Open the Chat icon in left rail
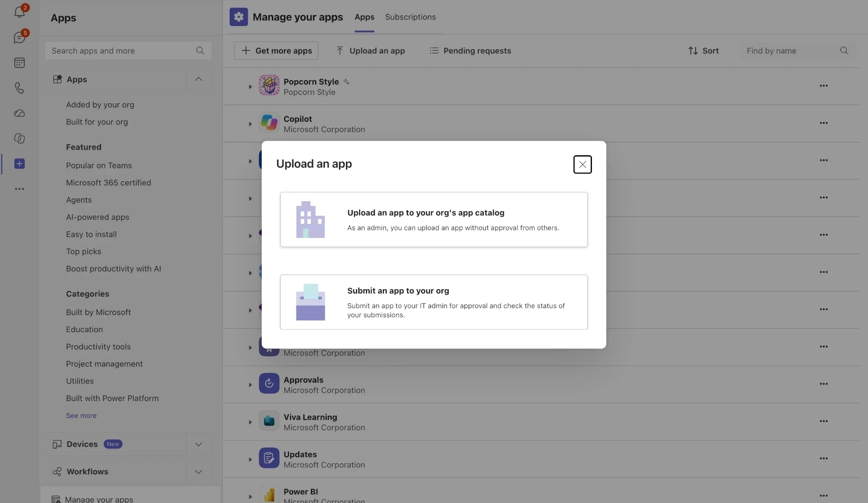 tap(20, 37)
